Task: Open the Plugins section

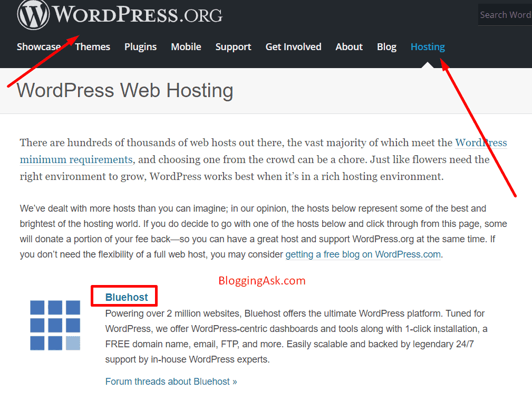Action: click(x=140, y=46)
